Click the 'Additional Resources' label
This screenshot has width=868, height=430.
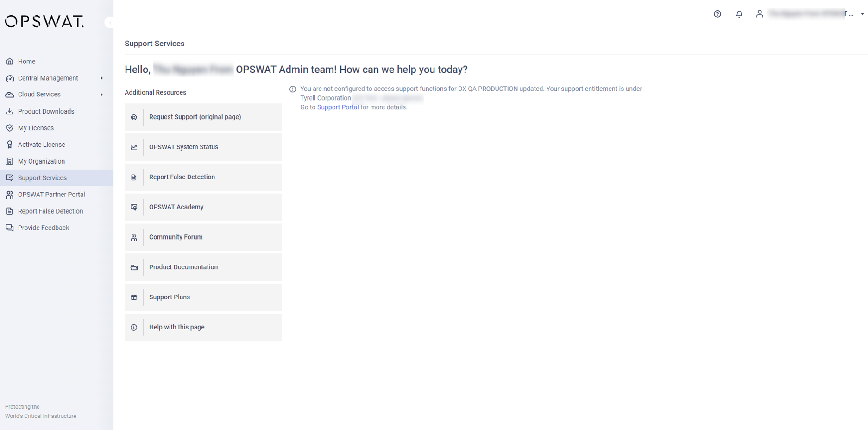(156, 93)
